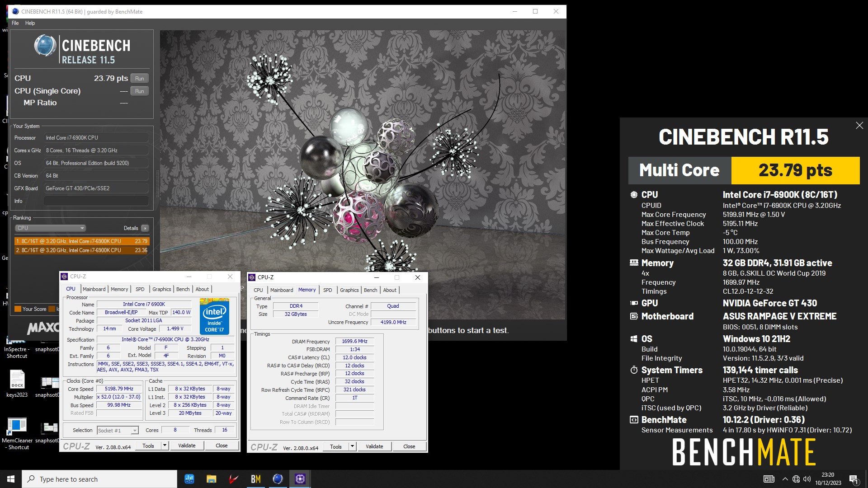868x488 pixels.
Task: Select ranking entry scoring 23.79
Action: tap(82, 241)
